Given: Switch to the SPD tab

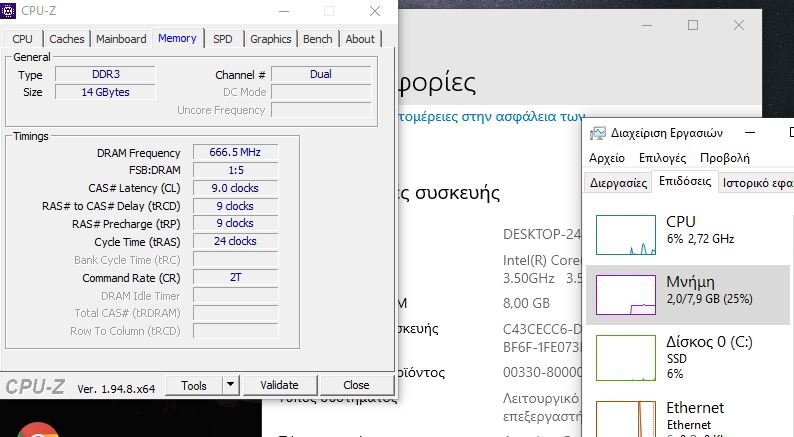Looking at the screenshot, I should (x=223, y=39).
